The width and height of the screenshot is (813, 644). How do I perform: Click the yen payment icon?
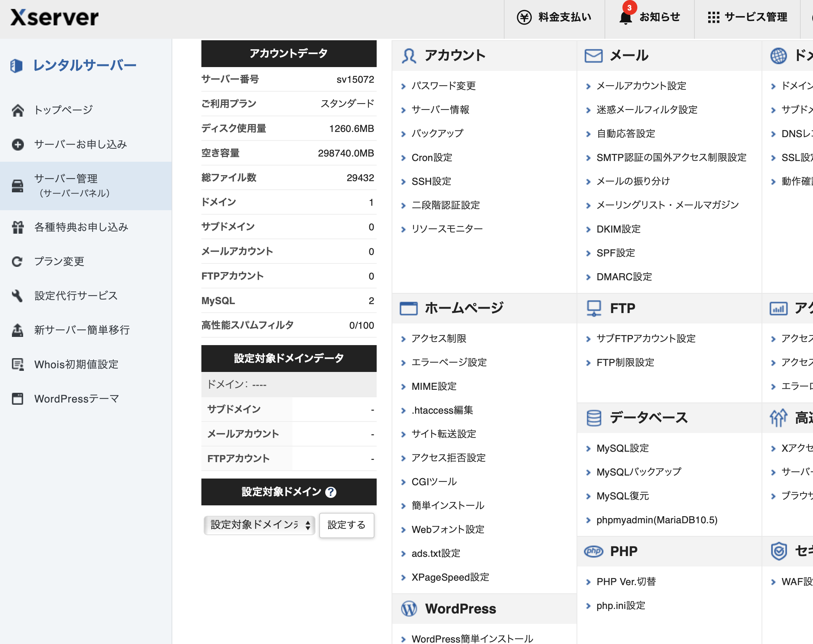(524, 18)
